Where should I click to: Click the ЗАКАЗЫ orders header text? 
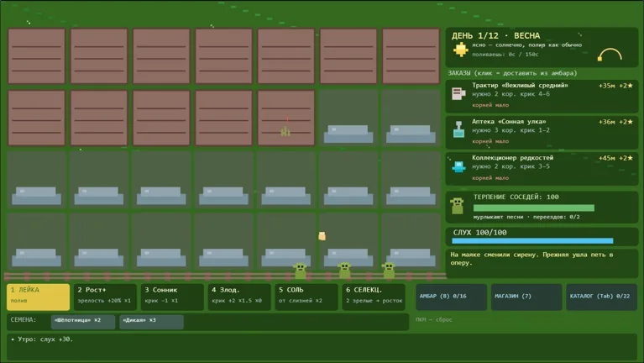(x=512, y=73)
